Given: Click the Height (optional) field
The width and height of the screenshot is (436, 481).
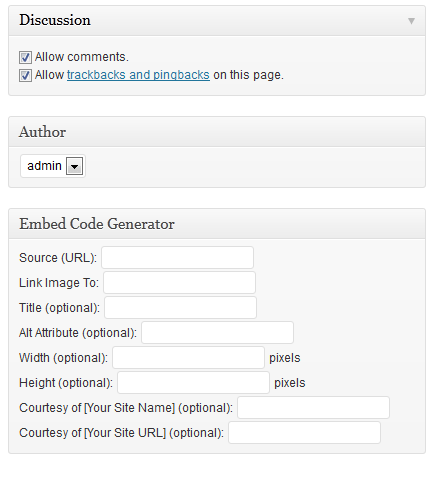Looking at the screenshot, I should (193, 383).
